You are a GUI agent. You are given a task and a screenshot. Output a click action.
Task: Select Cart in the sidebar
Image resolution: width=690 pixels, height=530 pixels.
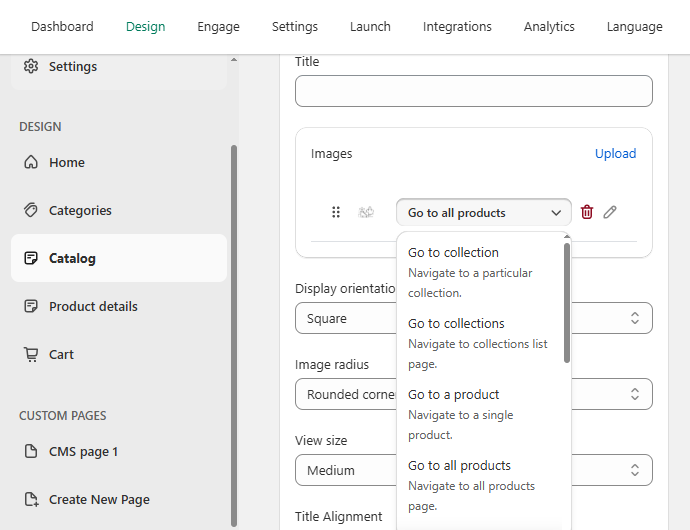point(119,354)
